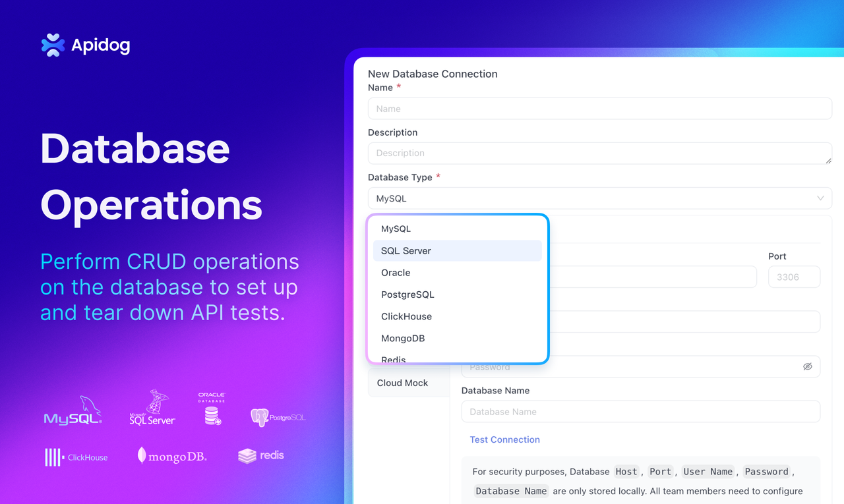Click the ClickHouse logo

[76, 457]
